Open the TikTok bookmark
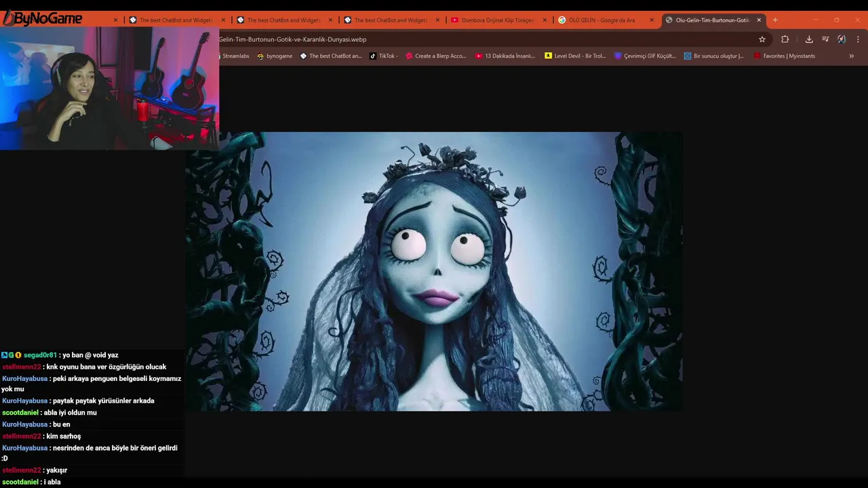Image resolution: width=868 pixels, height=488 pixels. 383,56
